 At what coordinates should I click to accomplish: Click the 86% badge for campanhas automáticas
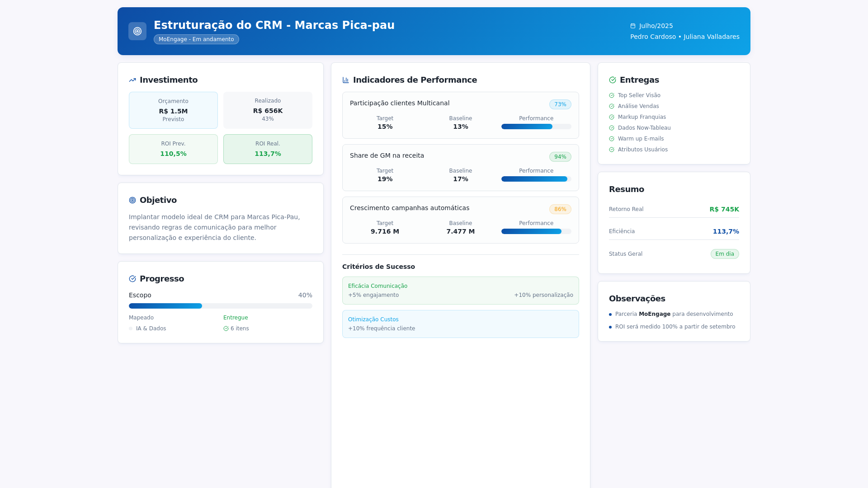pos(560,209)
